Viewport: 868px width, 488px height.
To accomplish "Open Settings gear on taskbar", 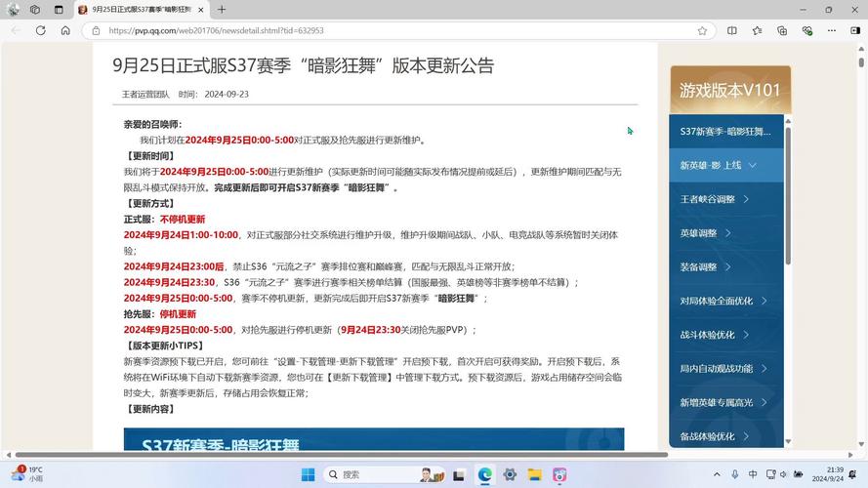I will (510, 474).
